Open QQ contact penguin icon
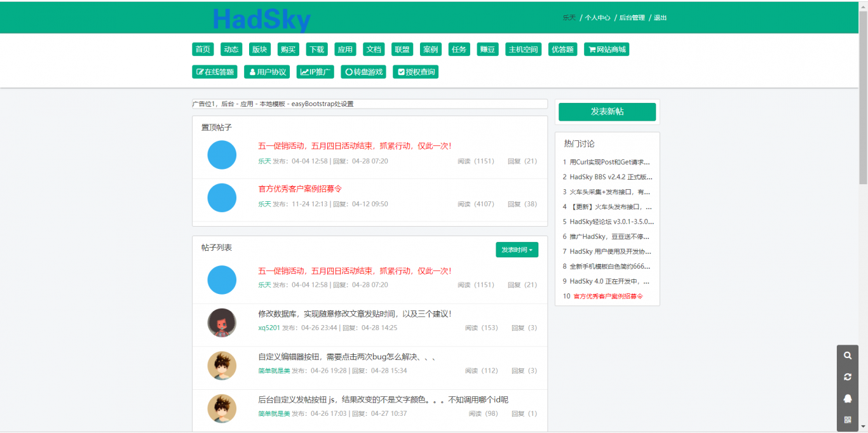 [x=847, y=399]
